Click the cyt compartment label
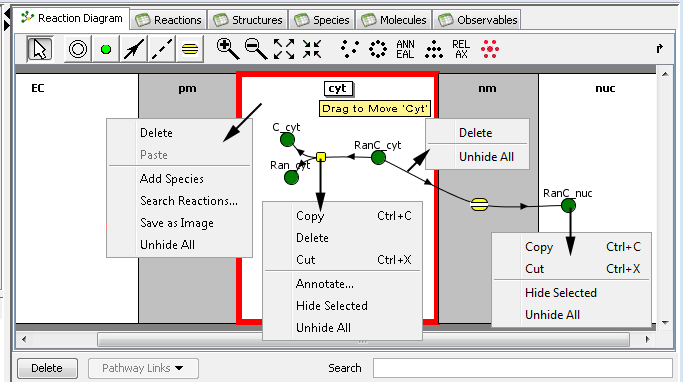 [338, 88]
